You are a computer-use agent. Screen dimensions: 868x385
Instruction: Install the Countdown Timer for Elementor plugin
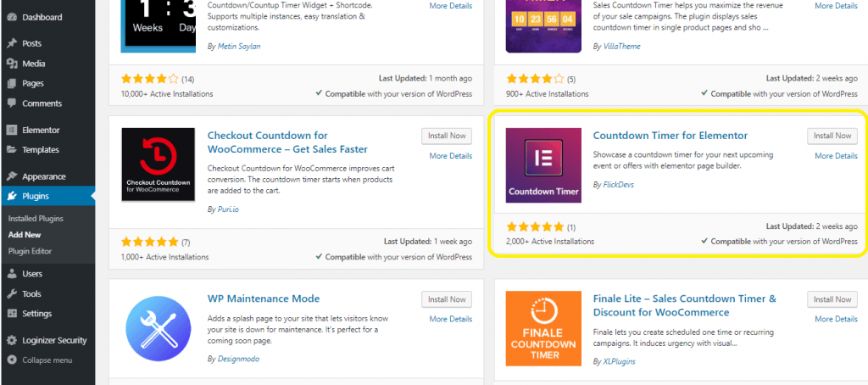coord(832,136)
